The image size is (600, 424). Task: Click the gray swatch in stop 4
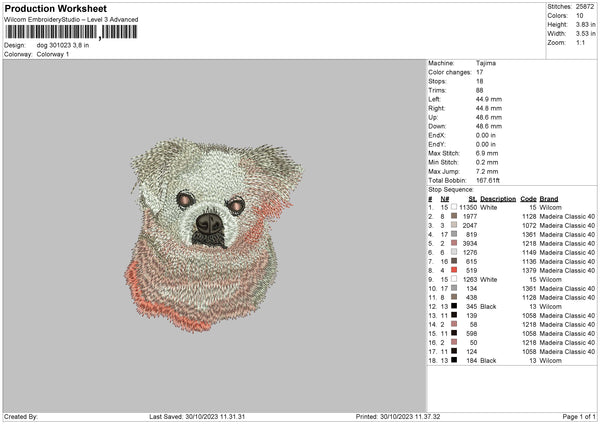coord(453,234)
